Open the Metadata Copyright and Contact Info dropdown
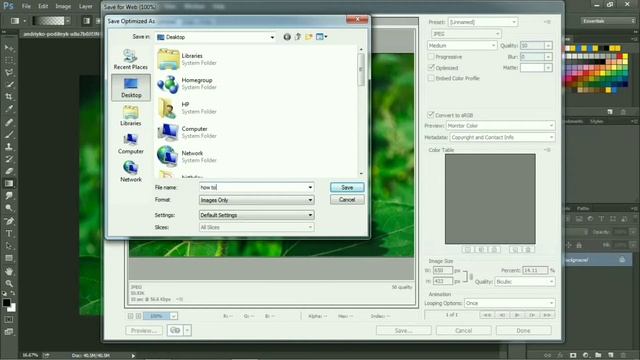This screenshot has width=640, height=360. click(x=502, y=138)
